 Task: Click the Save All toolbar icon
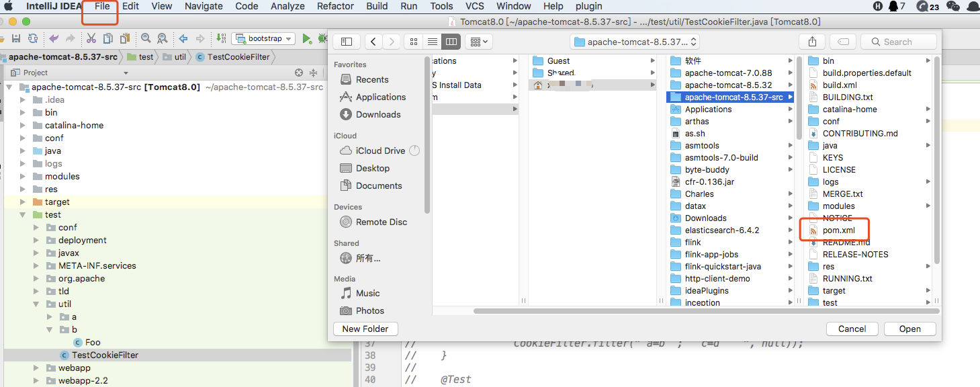tap(16, 39)
